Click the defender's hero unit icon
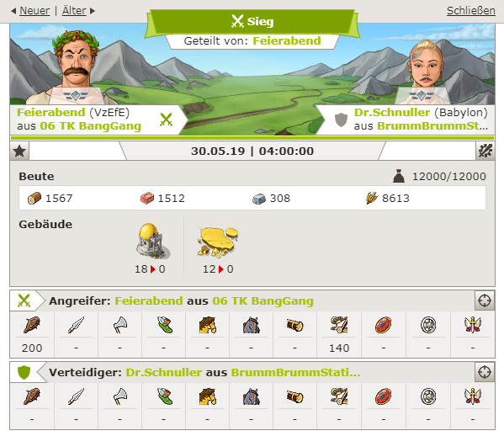Viewport: 504px width, 436px height. pyautogui.click(x=473, y=396)
